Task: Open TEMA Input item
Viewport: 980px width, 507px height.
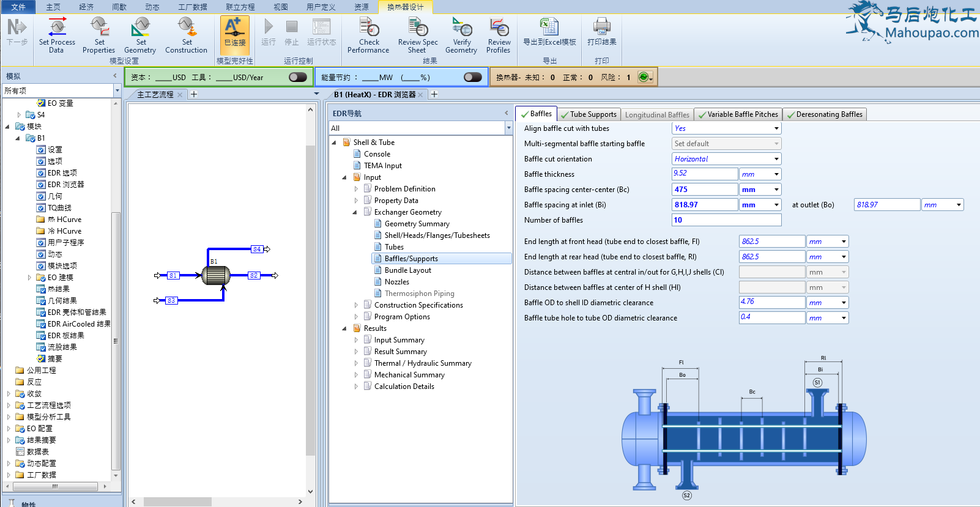Action: click(x=383, y=166)
